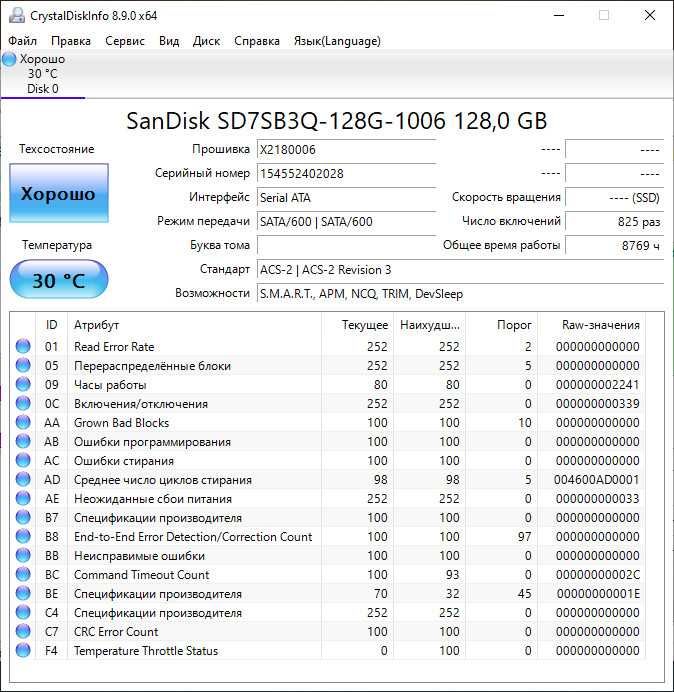
Task: Select the Неожиданные сбои питания row text
Action: (153, 499)
